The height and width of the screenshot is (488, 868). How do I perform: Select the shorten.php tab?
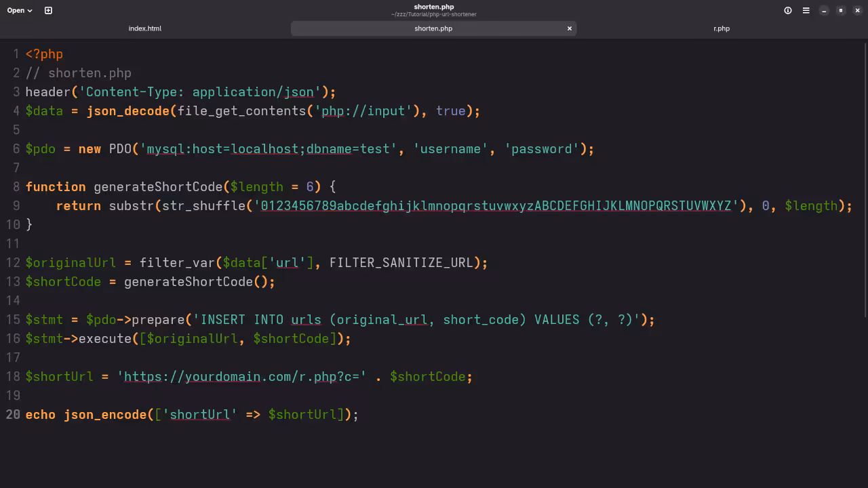point(433,28)
